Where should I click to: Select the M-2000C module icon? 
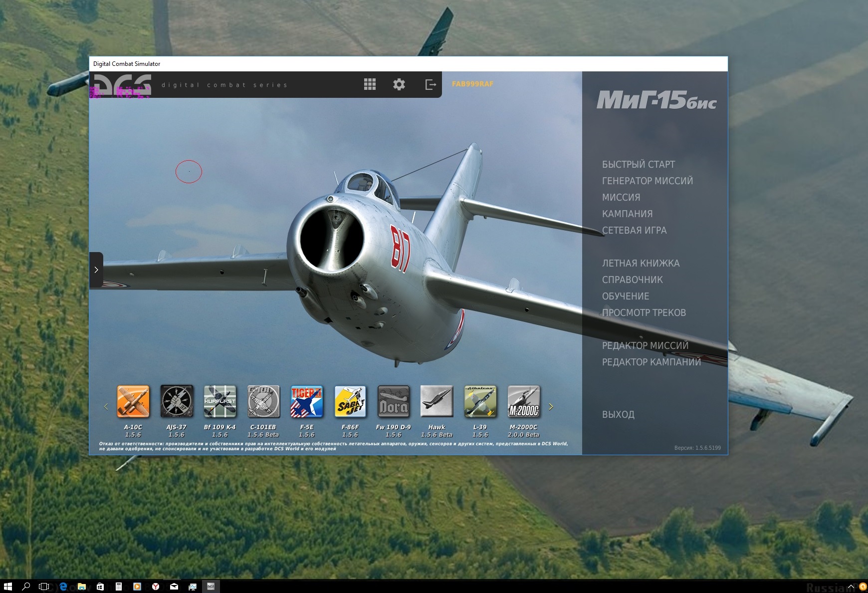point(524,401)
